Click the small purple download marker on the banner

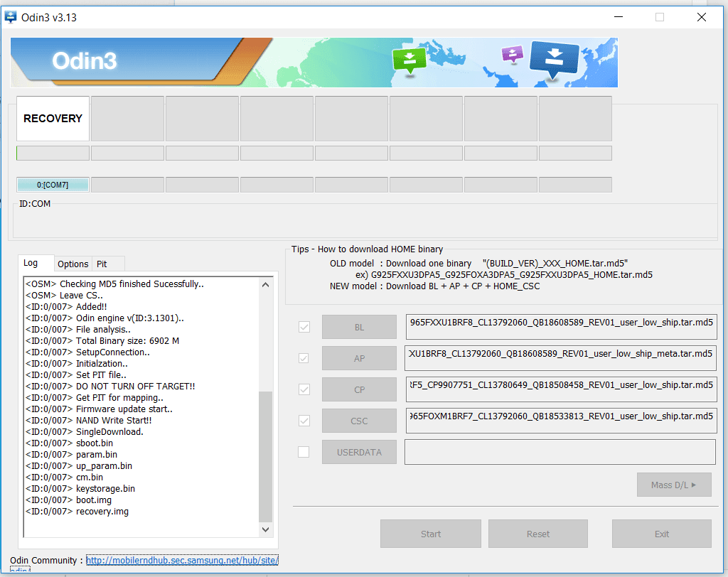tap(513, 54)
